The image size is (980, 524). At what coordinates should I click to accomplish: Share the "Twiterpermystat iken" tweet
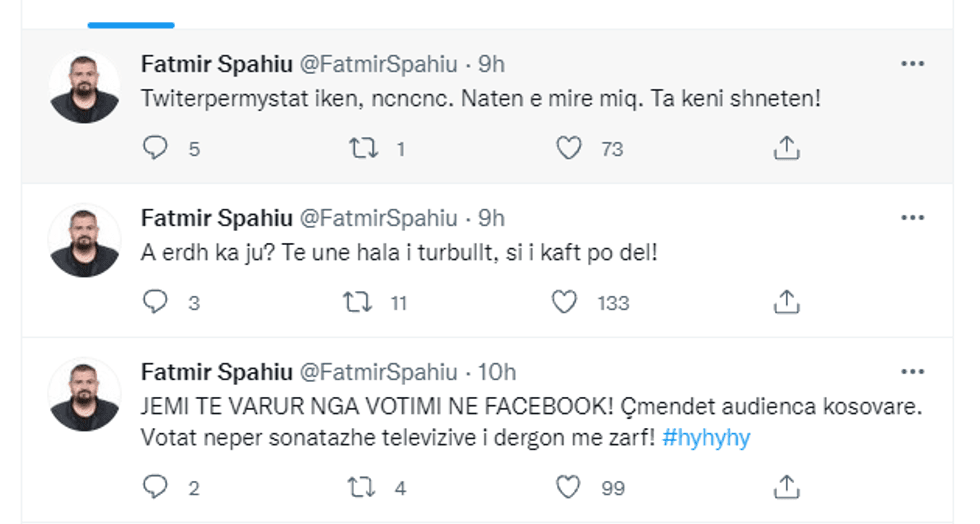(787, 148)
